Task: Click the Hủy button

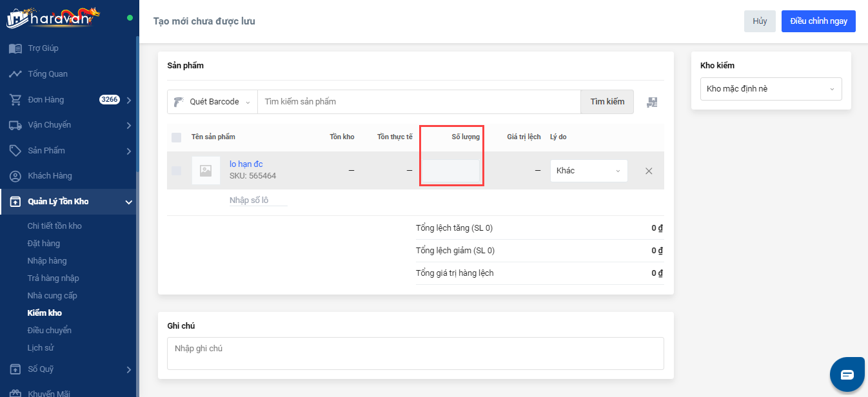Action: [x=759, y=21]
